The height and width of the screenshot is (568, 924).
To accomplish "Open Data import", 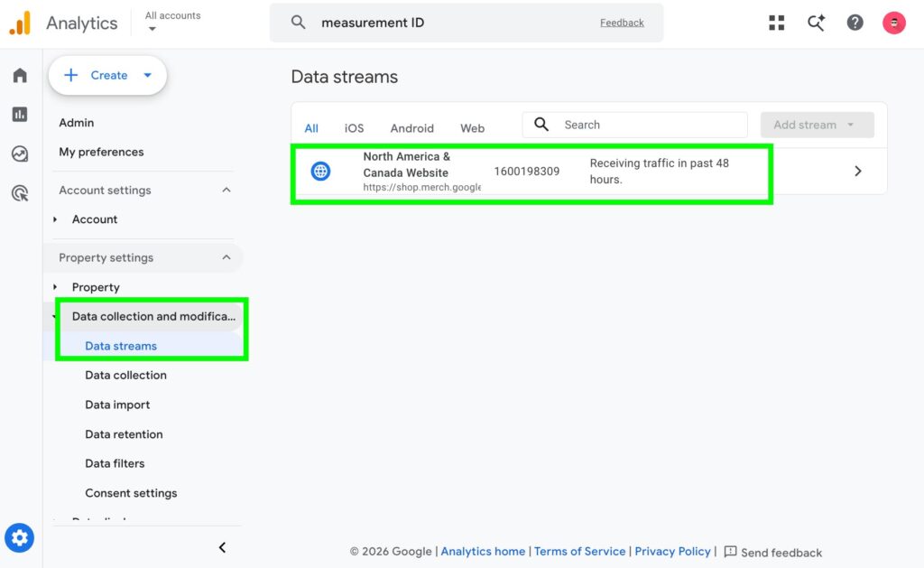I will tap(117, 405).
